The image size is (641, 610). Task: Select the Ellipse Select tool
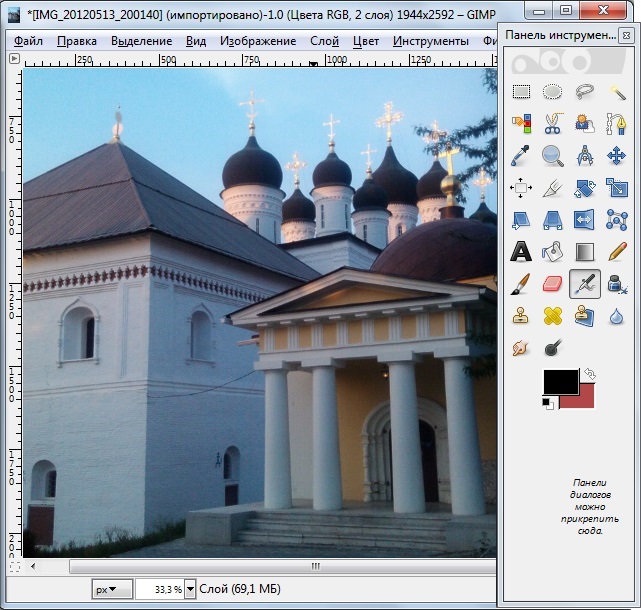(552, 92)
